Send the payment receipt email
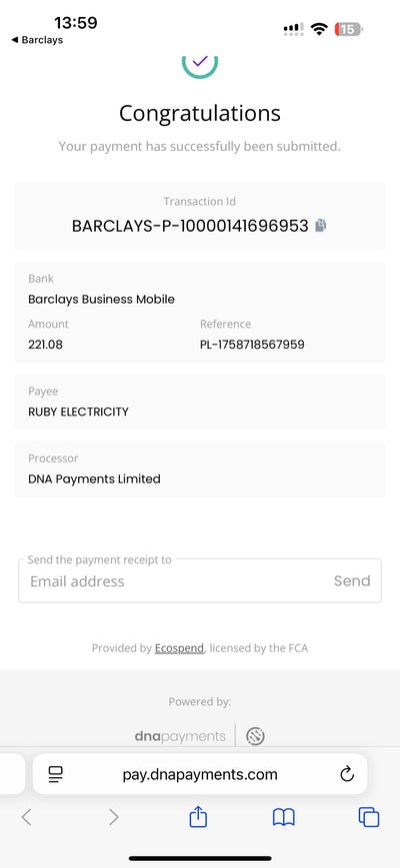The image size is (400, 868). click(x=352, y=580)
